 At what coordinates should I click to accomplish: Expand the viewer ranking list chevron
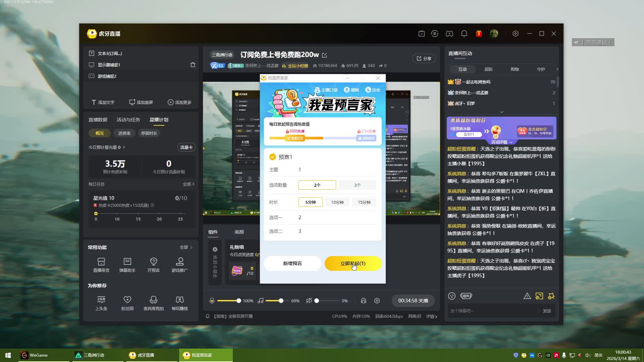pos(501,112)
